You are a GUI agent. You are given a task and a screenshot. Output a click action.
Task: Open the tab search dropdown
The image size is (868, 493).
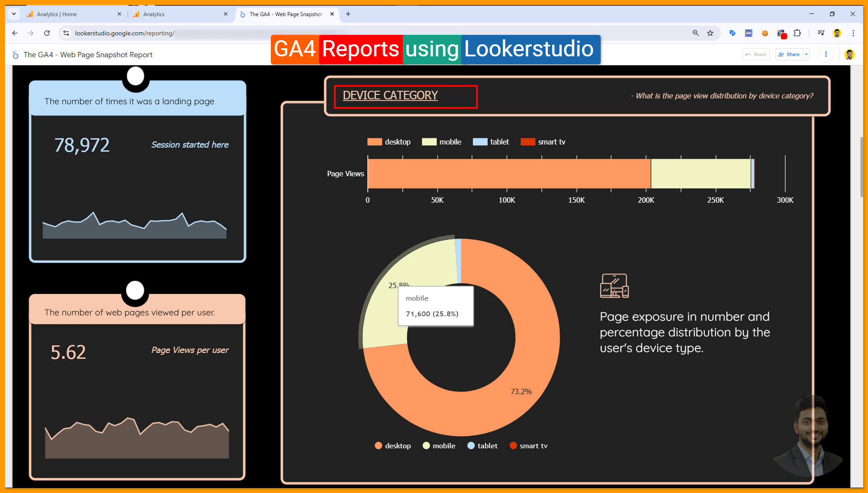coord(14,14)
